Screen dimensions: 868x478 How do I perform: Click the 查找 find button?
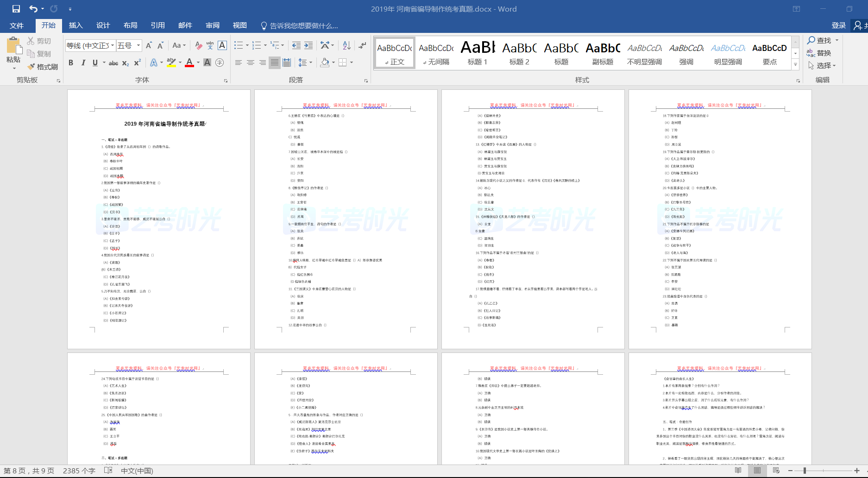(x=819, y=41)
